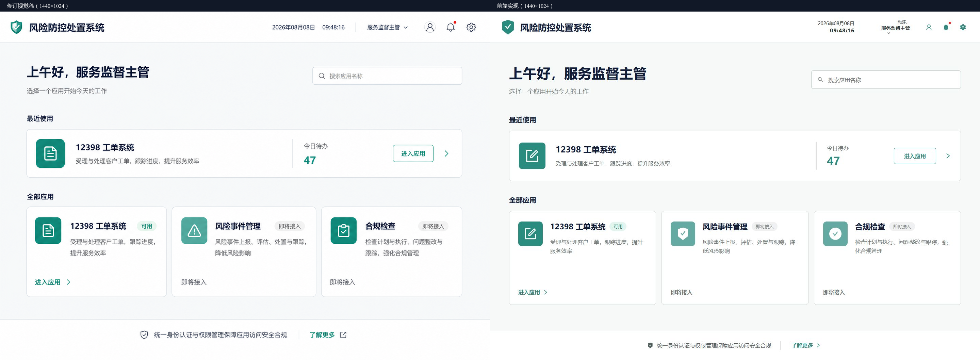Screen dimensions: 980x360
Task: Click 了解更多 link in right implementation footer
Action: coord(805,346)
